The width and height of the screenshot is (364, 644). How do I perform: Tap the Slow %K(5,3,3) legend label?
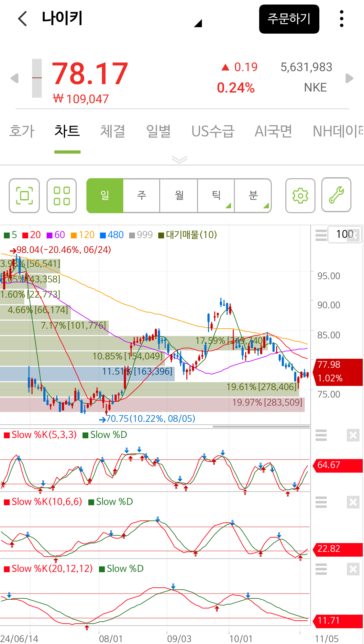pos(40,435)
